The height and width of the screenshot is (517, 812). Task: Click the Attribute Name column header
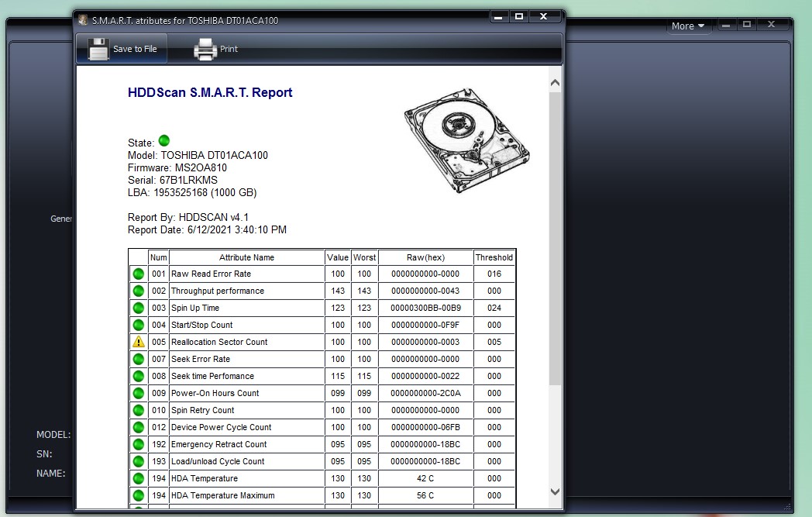(x=246, y=257)
